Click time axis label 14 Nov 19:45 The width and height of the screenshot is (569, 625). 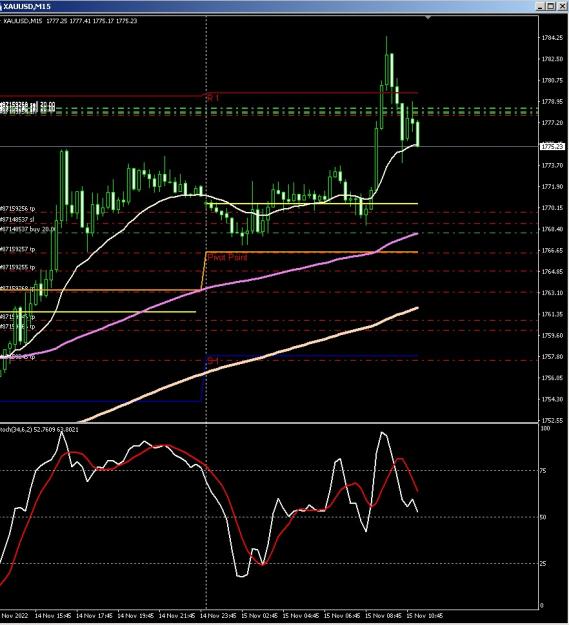[135, 616]
